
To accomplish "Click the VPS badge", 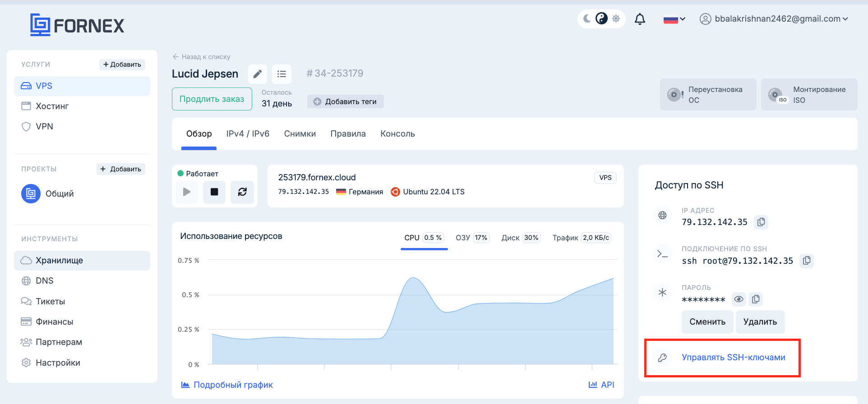I will click(605, 178).
